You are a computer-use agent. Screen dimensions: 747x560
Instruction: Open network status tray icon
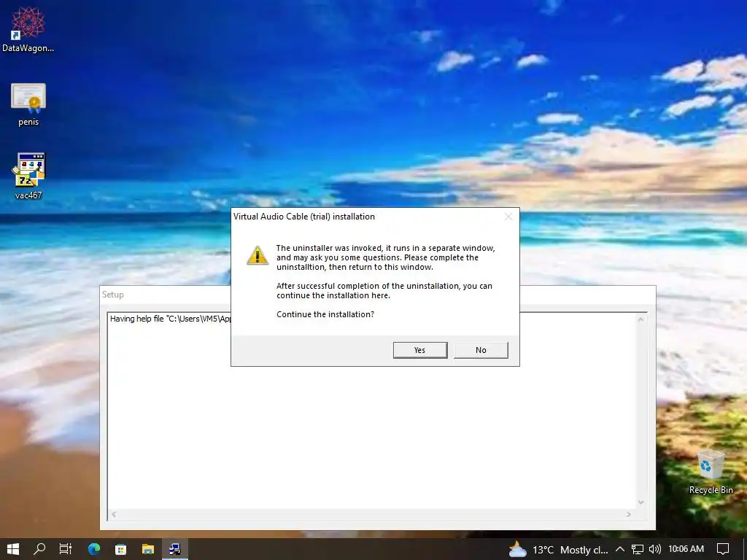click(x=637, y=550)
